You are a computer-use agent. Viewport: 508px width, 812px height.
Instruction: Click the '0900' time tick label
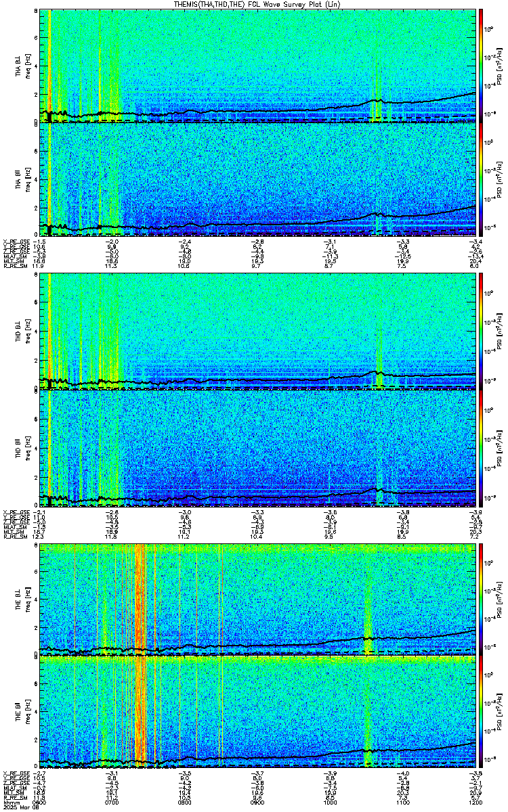click(257, 803)
